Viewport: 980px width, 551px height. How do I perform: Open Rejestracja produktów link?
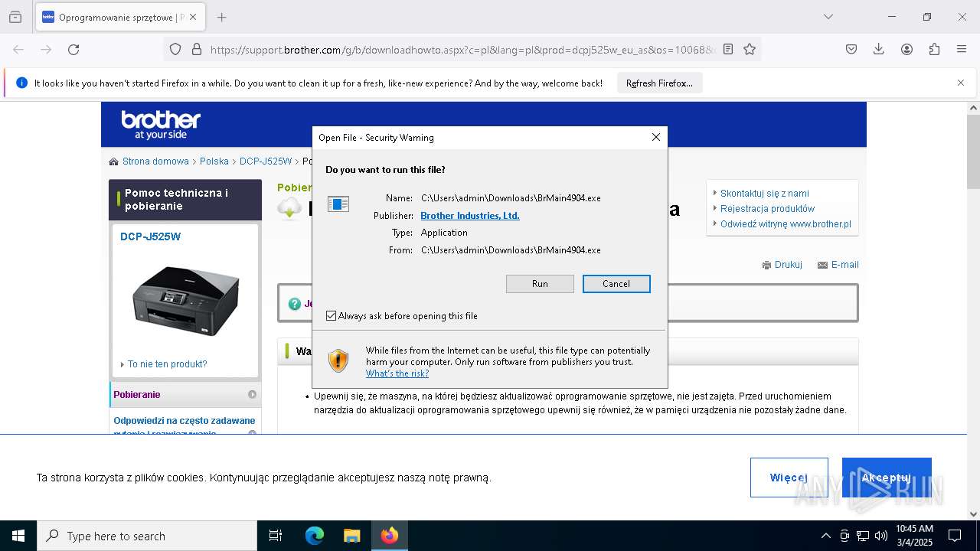click(767, 209)
